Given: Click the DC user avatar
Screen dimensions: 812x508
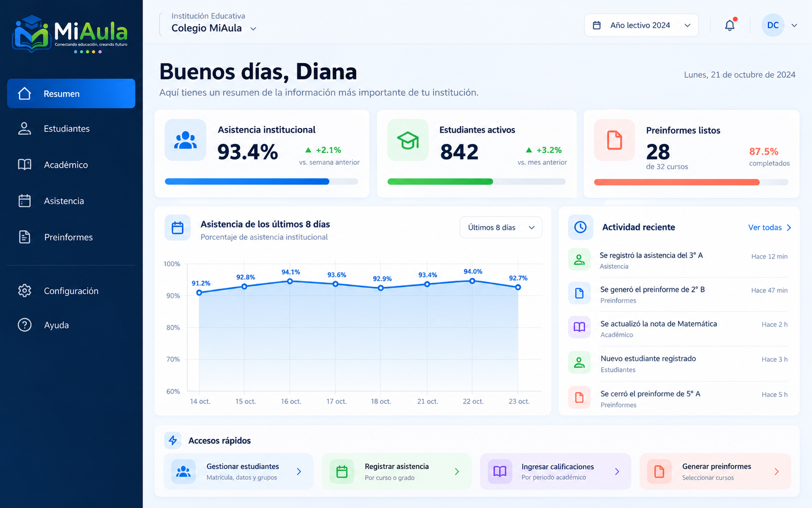Looking at the screenshot, I should [773, 25].
